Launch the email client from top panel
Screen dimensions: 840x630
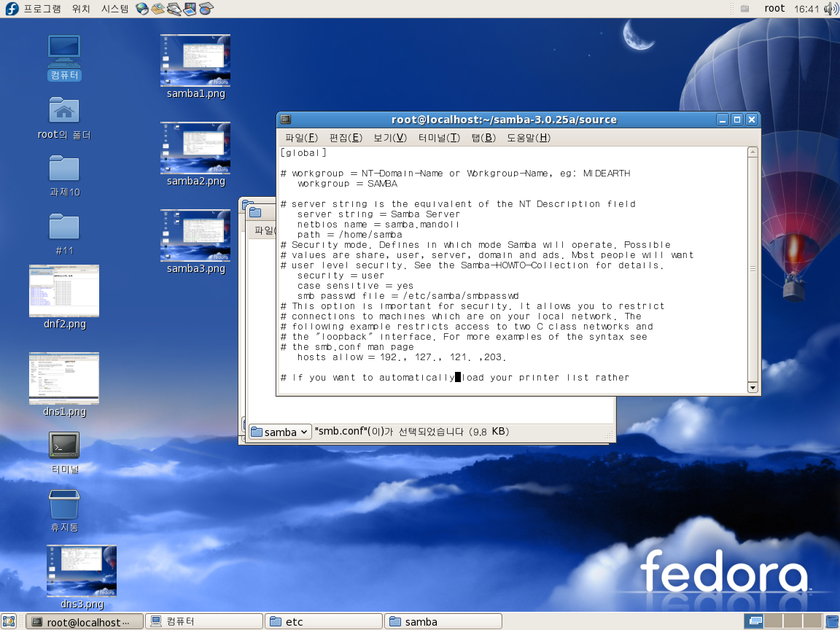(x=158, y=9)
